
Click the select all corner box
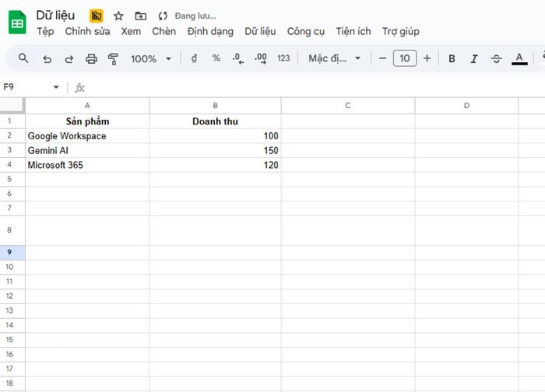point(12,106)
